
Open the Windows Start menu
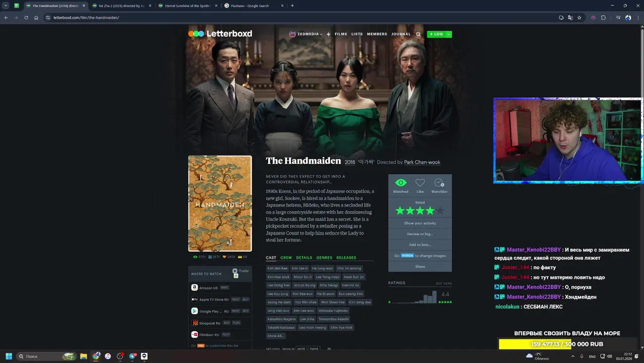(x=9, y=356)
